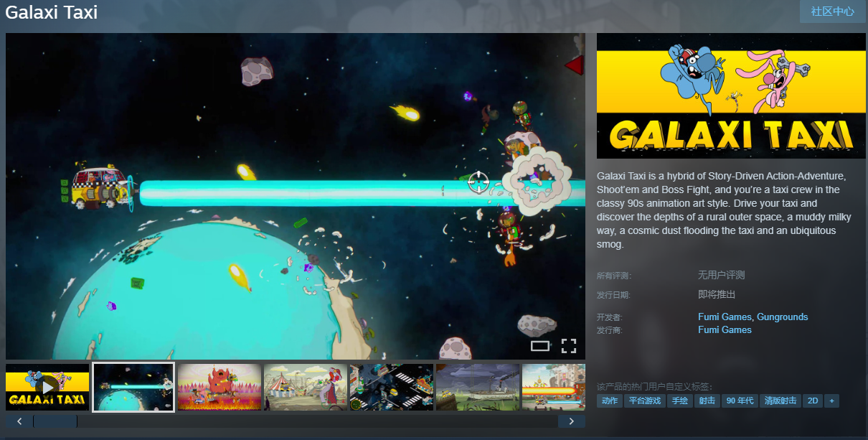Select the 清版射击 tag
The image size is (868, 440).
coord(780,401)
